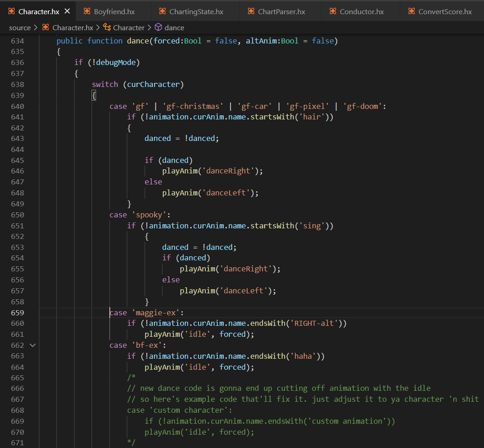484x448 pixels.
Task: Click the file icon on ChartingState.hx tab
Action: [162, 11]
